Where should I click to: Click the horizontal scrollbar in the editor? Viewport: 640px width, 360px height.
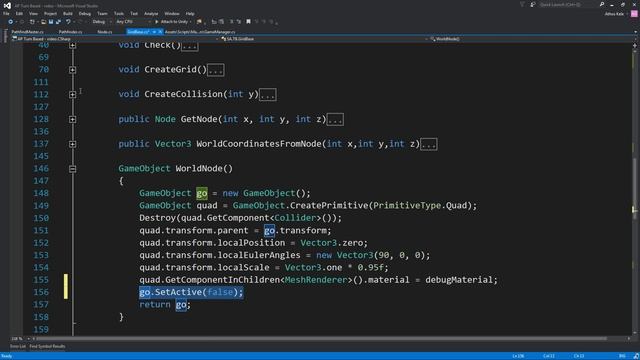tap(321, 339)
